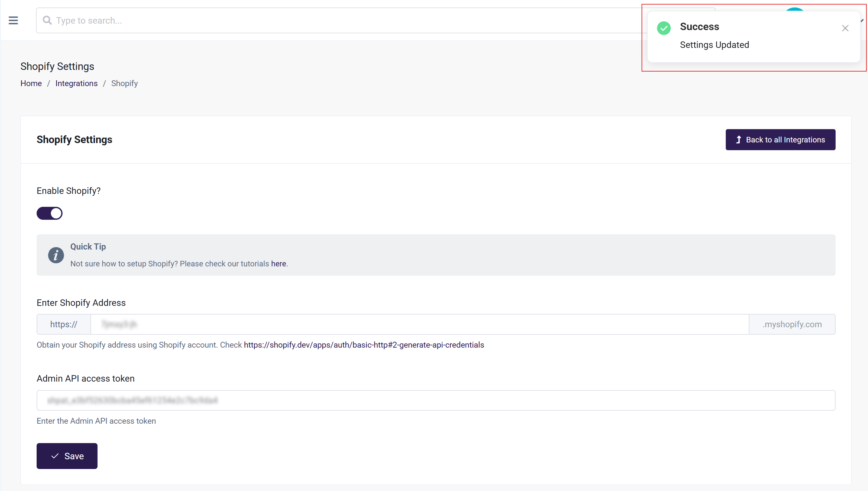Image resolution: width=868 pixels, height=491 pixels.
Task: Click the user avatar behind the toast
Action: click(794, 9)
